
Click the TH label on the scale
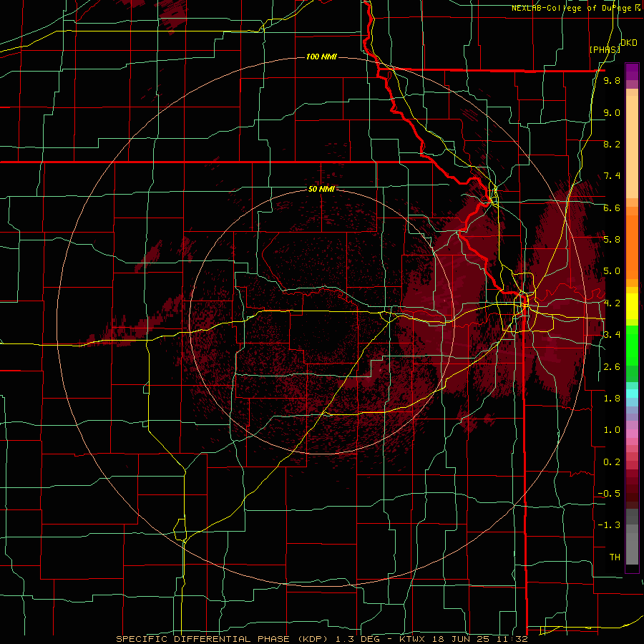(615, 557)
